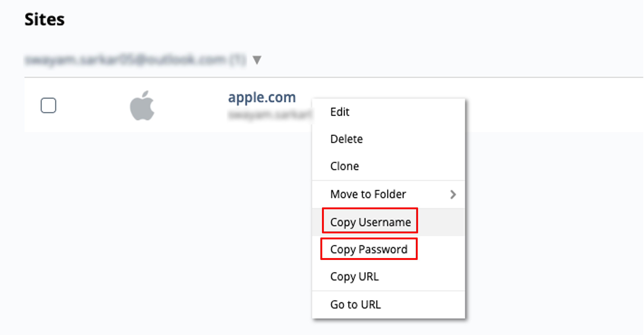Click the Apple logo icon

[x=142, y=106]
